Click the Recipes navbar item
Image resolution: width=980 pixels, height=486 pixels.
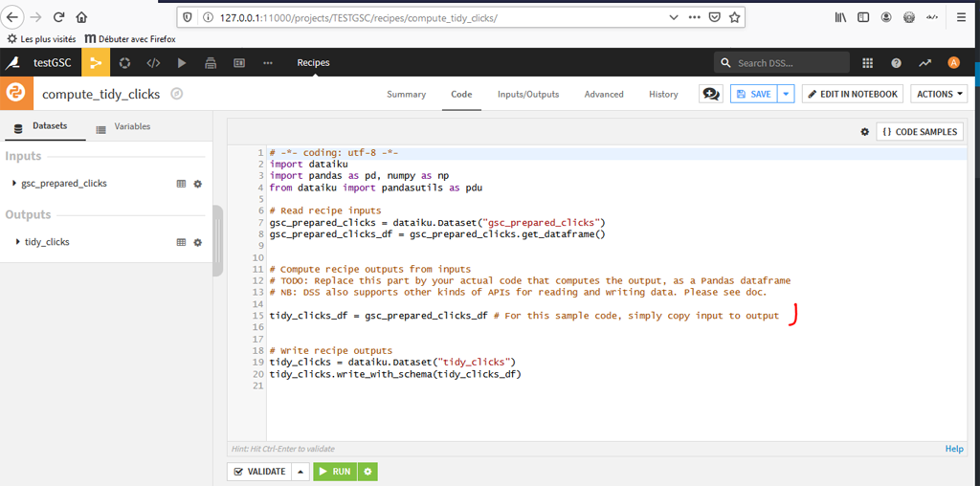point(313,62)
